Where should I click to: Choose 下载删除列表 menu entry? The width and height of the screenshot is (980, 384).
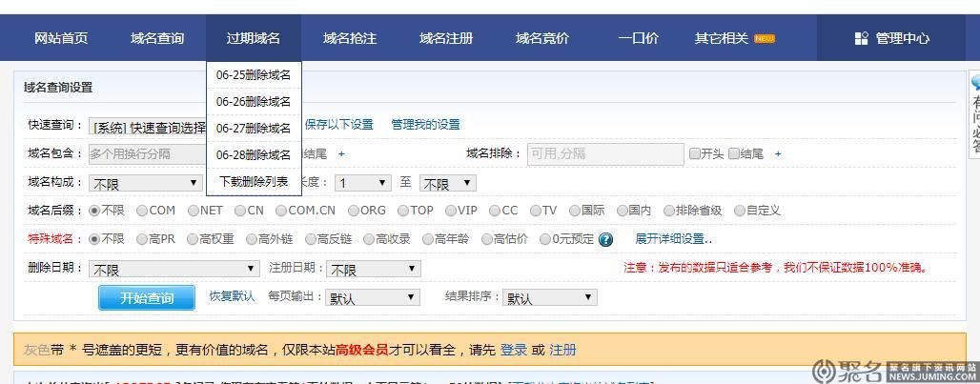click(x=254, y=182)
